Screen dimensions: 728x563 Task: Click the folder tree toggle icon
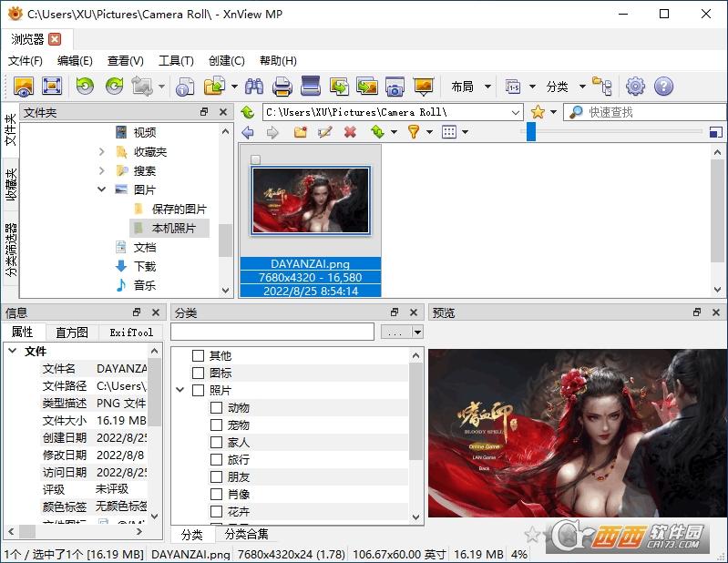[x=601, y=87]
